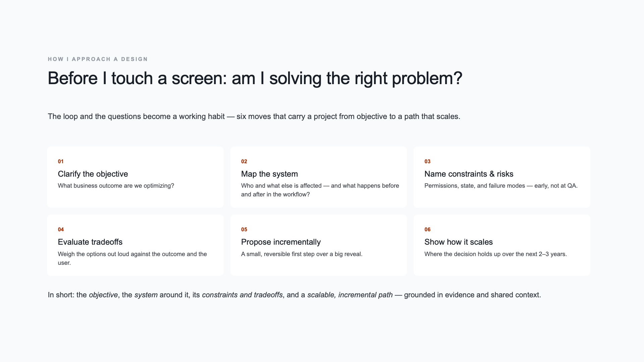
Task: Click the 'Propose incrementally' card heading
Action: (281, 242)
